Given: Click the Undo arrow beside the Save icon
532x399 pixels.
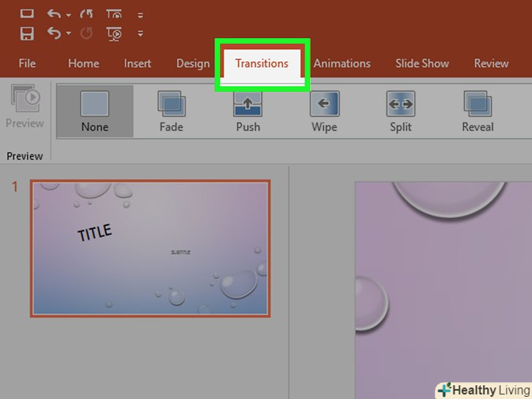Looking at the screenshot, I should click(x=54, y=33).
